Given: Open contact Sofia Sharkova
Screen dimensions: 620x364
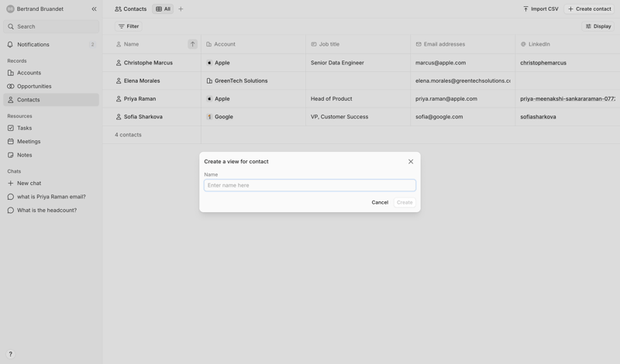Looking at the screenshot, I should tap(143, 117).
